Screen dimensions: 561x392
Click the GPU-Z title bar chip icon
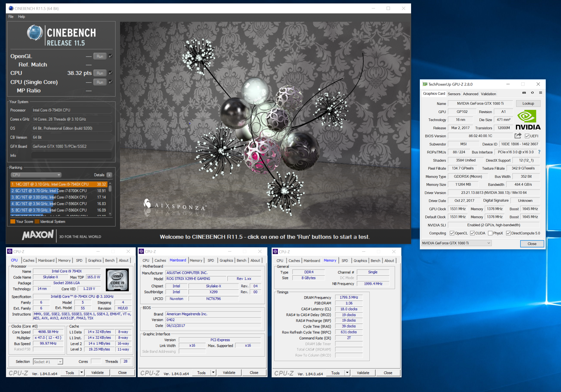(x=425, y=84)
